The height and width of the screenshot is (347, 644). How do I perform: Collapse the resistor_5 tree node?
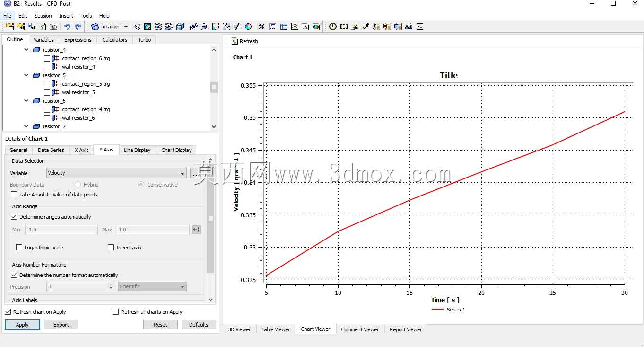click(26, 75)
